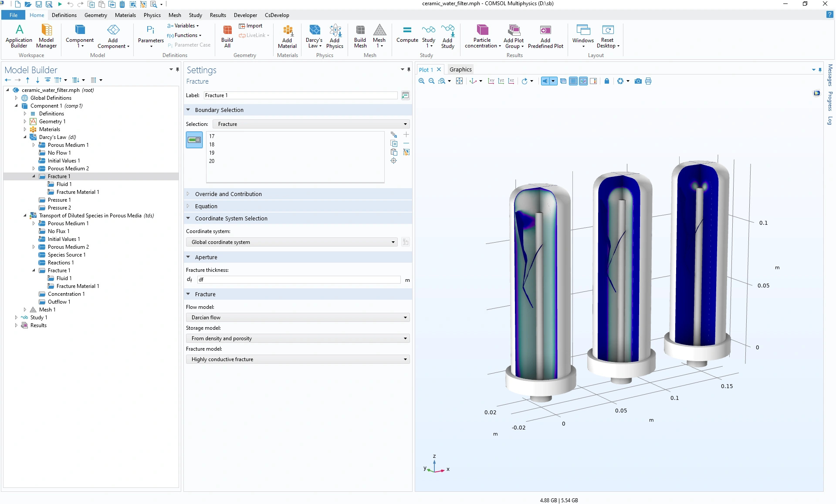The height and width of the screenshot is (504, 836).
Task: Open the Application Builder
Action: (x=19, y=36)
